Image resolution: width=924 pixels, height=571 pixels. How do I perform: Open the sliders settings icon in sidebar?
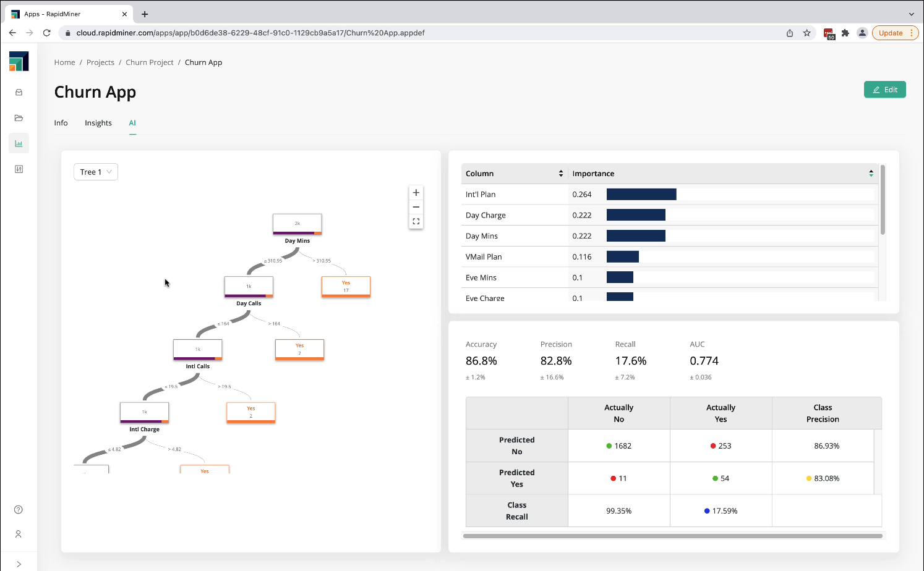[19, 169]
